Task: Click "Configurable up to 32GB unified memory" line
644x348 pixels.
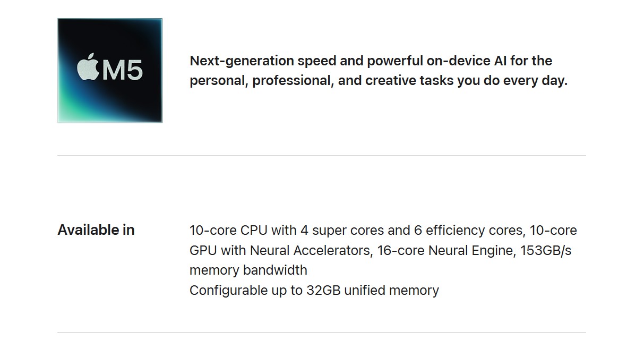Action: click(x=314, y=290)
